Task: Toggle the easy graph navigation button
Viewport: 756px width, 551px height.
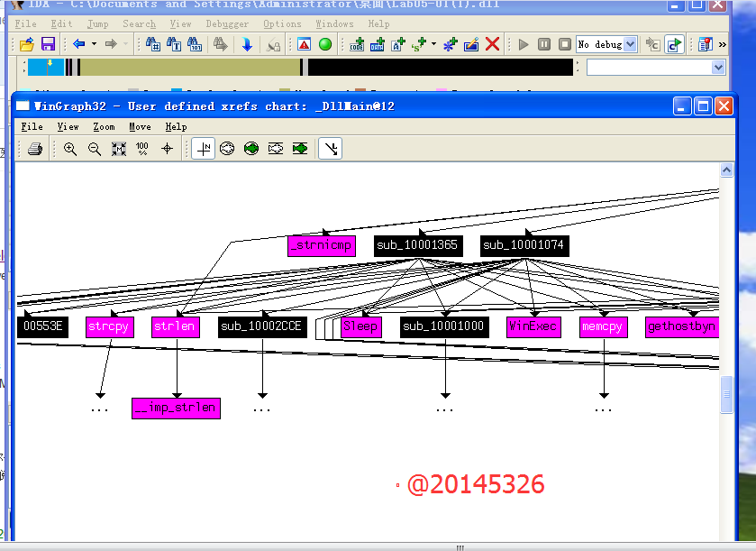Action: [x=205, y=149]
